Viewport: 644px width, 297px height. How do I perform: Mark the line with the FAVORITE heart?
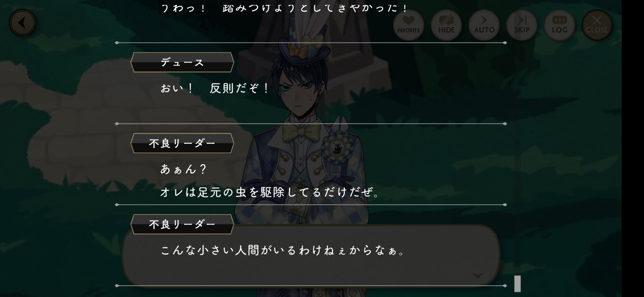(408, 25)
